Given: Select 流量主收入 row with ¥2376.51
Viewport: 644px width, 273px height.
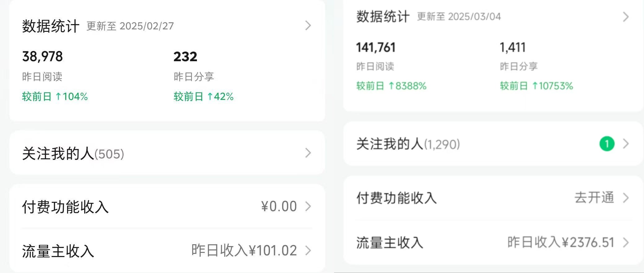Looking at the screenshot, I should pos(389,243).
